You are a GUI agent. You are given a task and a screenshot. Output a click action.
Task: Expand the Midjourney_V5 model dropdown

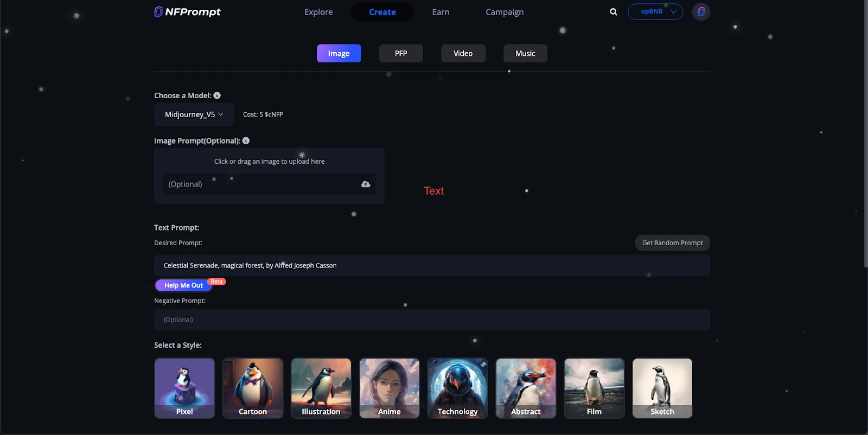(194, 114)
